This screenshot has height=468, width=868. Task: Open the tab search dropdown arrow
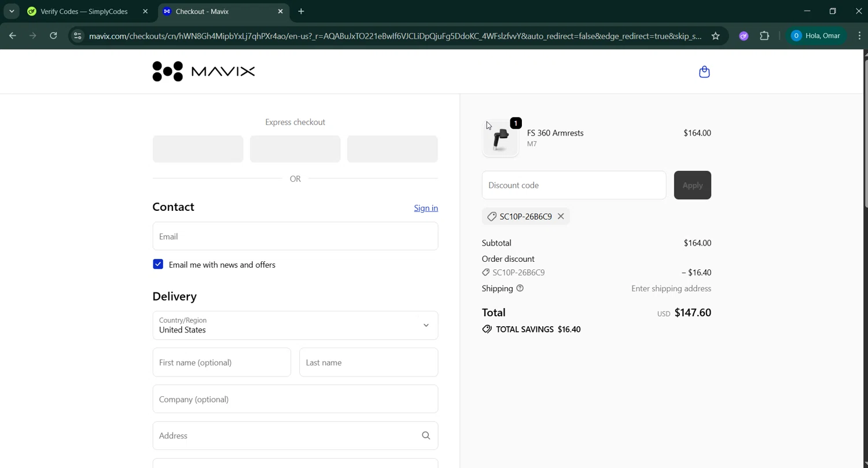12,11
